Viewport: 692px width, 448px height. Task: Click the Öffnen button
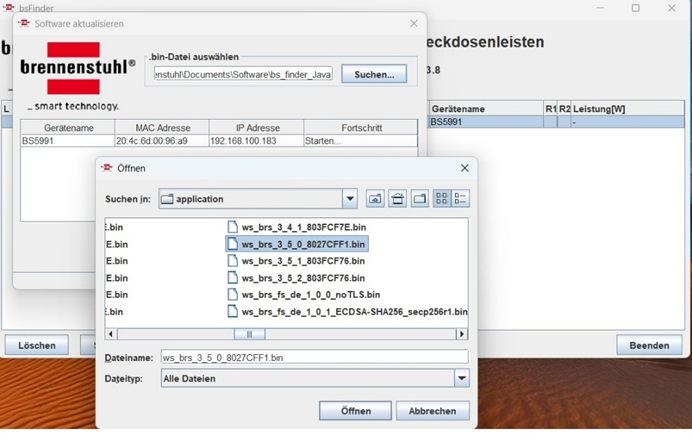[x=355, y=411]
